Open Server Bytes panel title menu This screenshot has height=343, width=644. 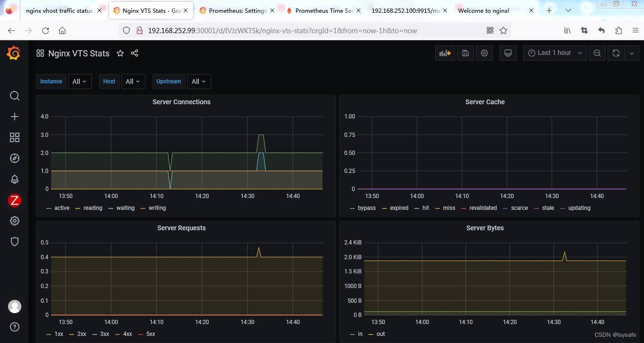(485, 228)
